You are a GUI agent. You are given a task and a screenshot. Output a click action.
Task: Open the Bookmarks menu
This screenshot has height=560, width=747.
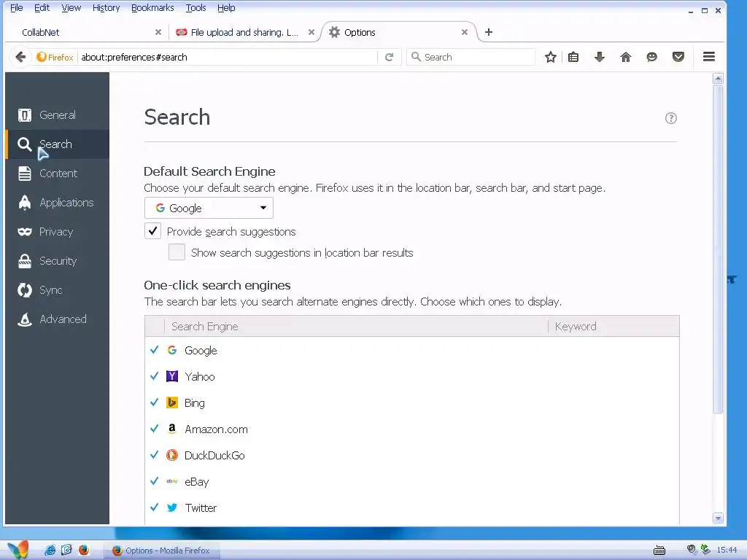[152, 7]
